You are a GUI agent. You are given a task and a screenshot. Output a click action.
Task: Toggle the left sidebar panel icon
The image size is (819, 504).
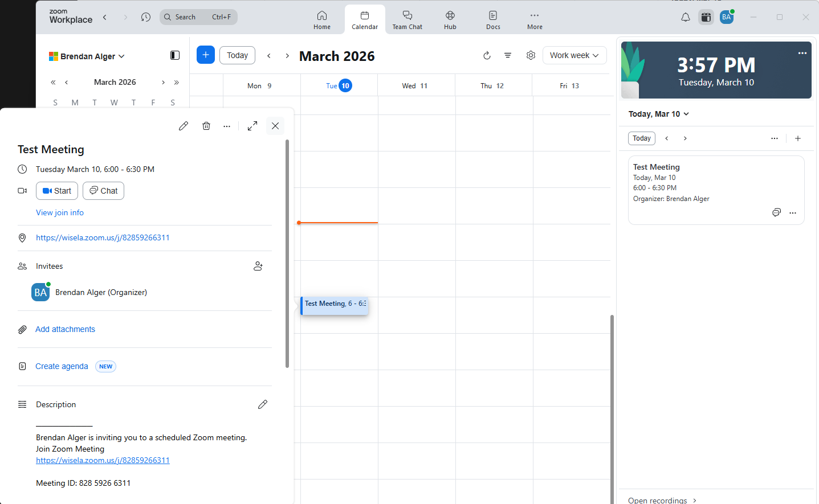(174, 55)
